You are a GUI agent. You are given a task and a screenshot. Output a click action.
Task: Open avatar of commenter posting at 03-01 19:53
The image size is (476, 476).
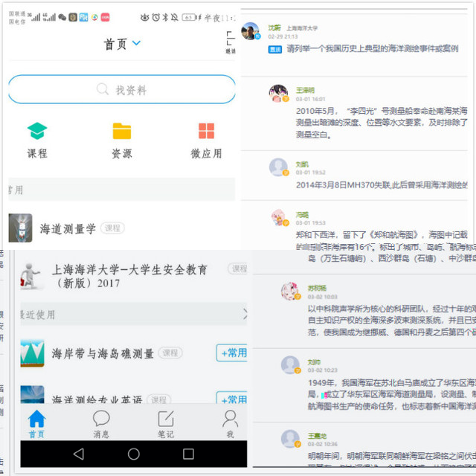280,217
